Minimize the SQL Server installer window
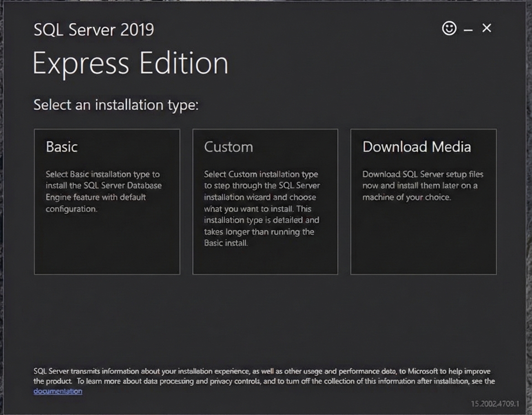Image resolution: width=532 pixels, height=415 pixels. (468, 30)
